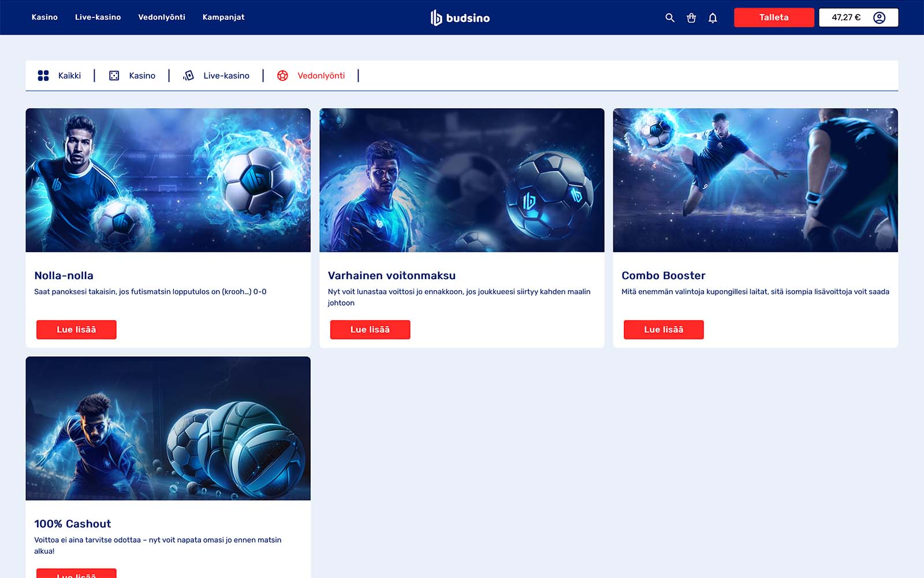The height and width of the screenshot is (578, 924).
Task: Click Lue lisää under Nolla-nolla
Action: [76, 329]
